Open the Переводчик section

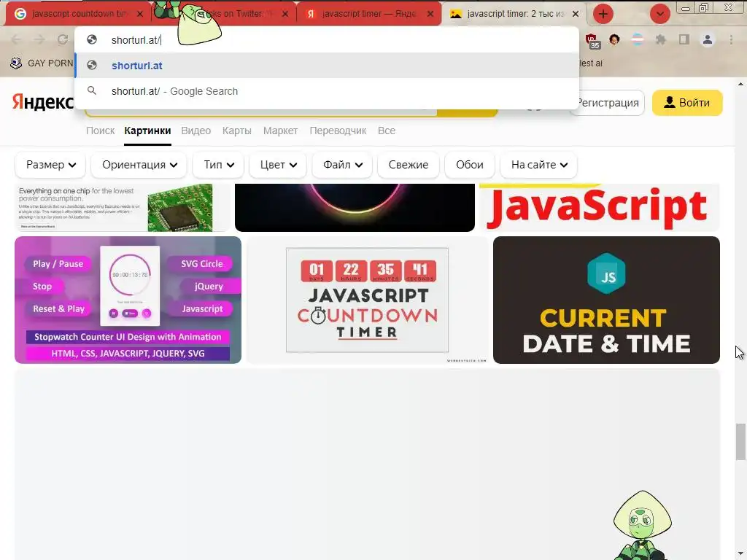[x=338, y=131]
